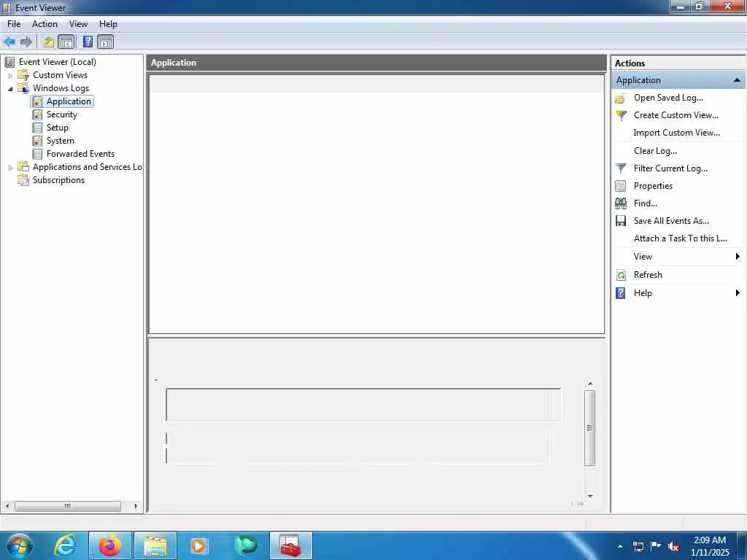This screenshot has height=560, width=747.
Task: Click the Properties sheet icon
Action: 620,186
